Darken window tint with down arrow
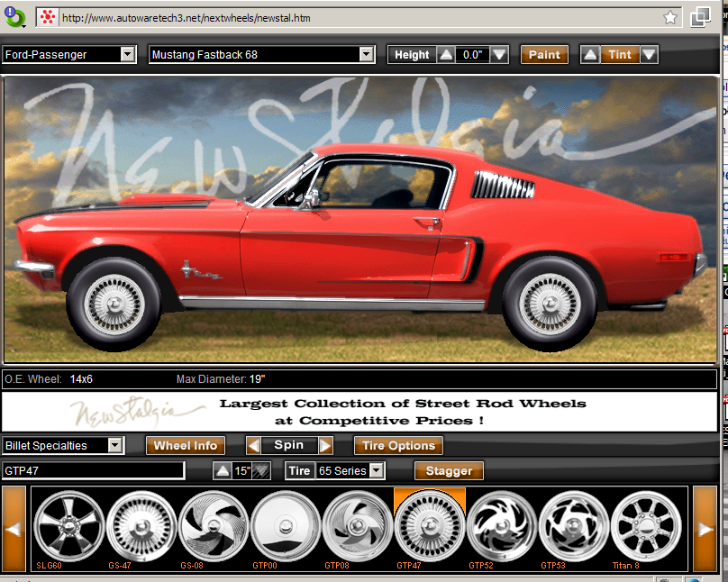 [649, 55]
